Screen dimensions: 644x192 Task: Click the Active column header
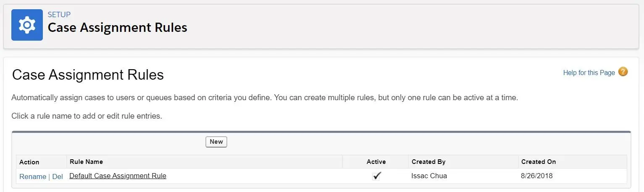point(376,162)
